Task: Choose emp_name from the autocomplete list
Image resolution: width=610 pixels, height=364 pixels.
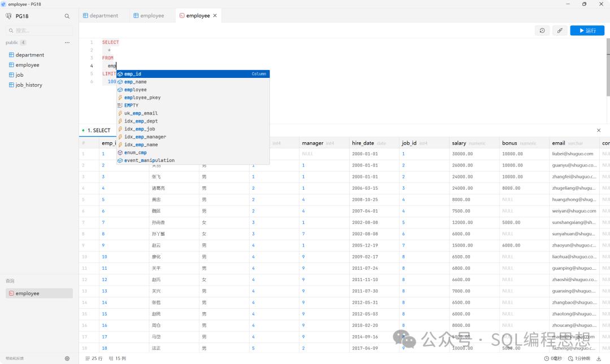Action: pyautogui.click(x=136, y=82)
